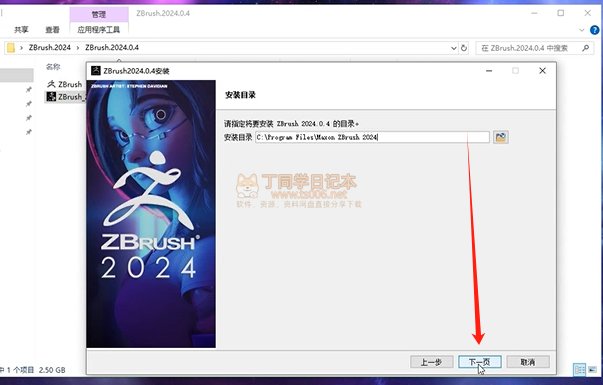Open the 共享 tab in Explorer
Screen dimensions: 603x385
pos(21,30)
